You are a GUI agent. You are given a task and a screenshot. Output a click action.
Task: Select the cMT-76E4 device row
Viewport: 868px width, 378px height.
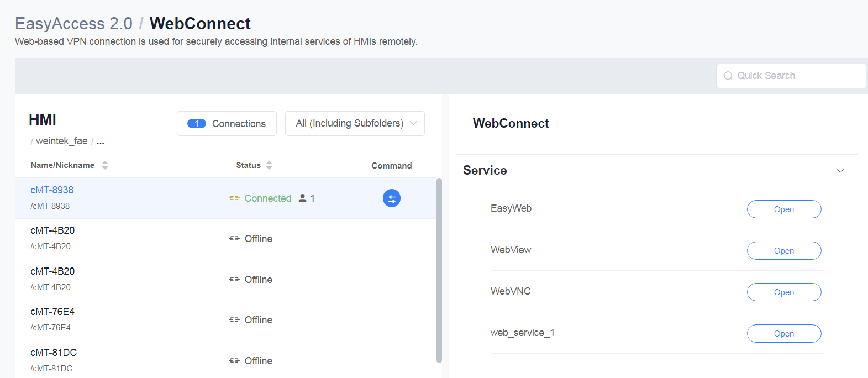point(225,320)
